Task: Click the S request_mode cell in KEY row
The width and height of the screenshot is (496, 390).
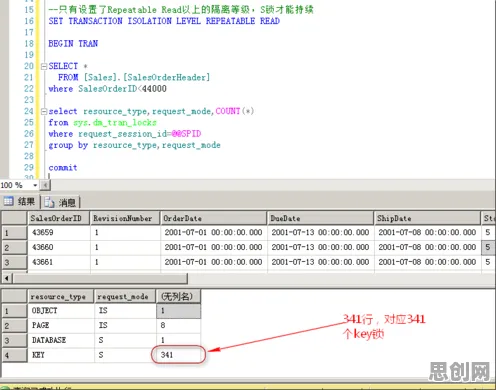Action: click(125, 355)
